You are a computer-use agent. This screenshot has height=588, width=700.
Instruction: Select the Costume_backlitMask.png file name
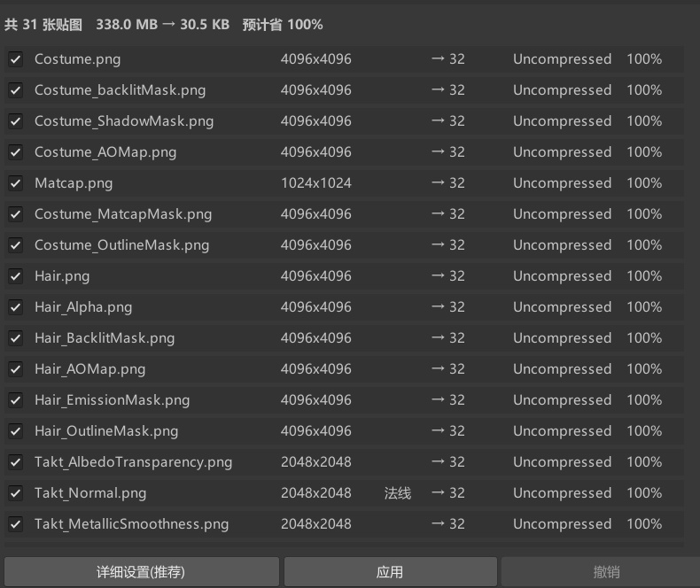coord(121,90)
